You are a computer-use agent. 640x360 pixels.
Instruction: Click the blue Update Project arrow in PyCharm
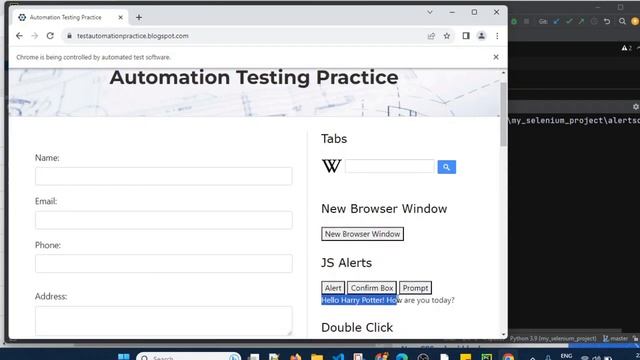(x=556, y=21)
